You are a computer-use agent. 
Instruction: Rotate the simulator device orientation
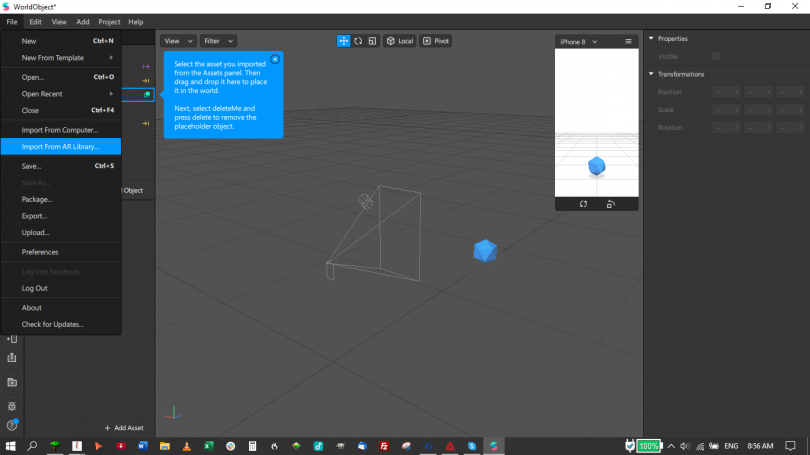pos(610,204)
